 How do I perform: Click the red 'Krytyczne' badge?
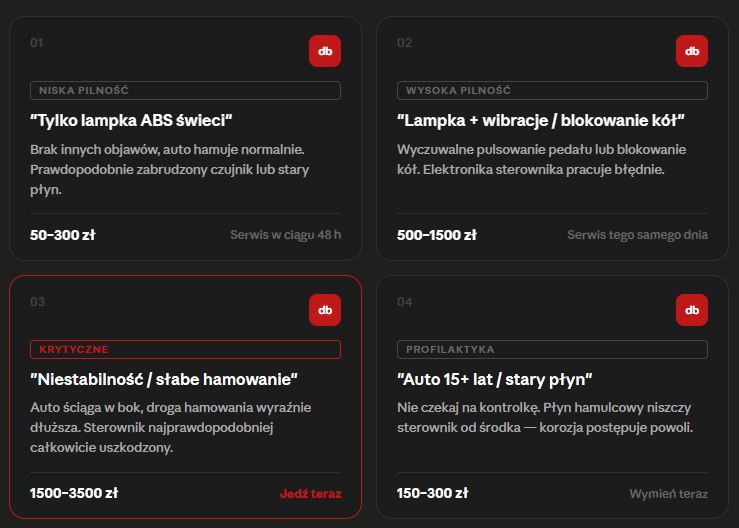pos(185,350)
